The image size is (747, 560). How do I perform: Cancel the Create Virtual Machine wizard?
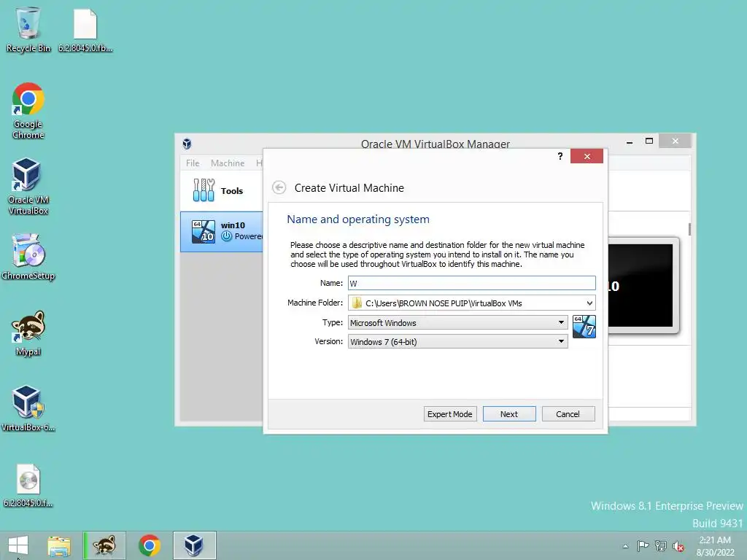click(x=568, y=414)
